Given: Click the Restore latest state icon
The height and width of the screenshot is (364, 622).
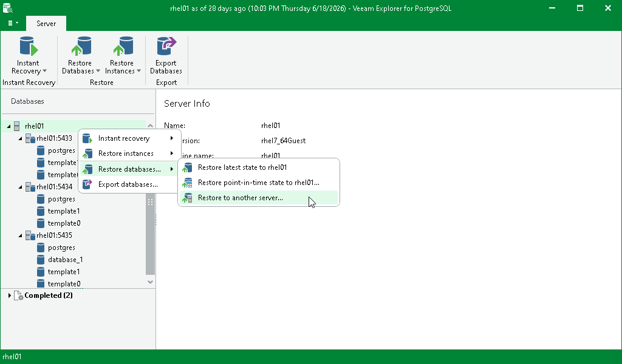Looking at the screenshot, I should tap(187, 167).
